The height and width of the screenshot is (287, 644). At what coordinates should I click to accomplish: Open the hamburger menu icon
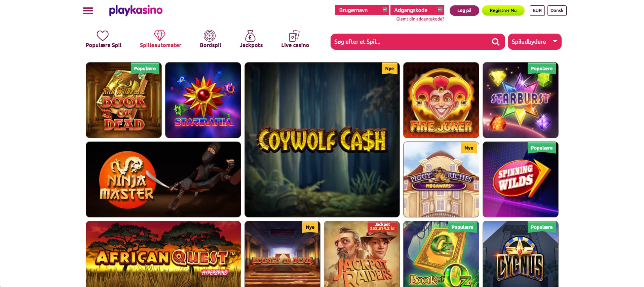88,11
